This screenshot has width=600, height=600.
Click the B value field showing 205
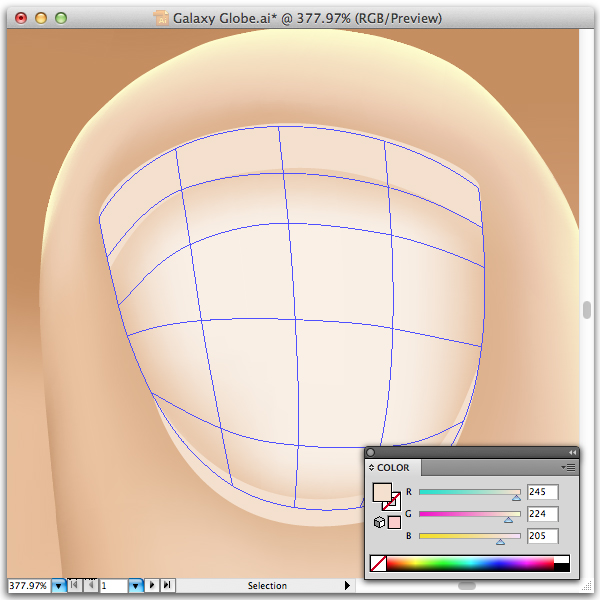pyautogui.click(x=543, y=536)
